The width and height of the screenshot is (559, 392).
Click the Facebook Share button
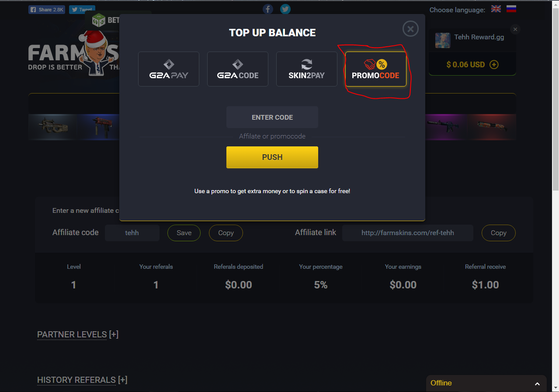coord(47,10)
